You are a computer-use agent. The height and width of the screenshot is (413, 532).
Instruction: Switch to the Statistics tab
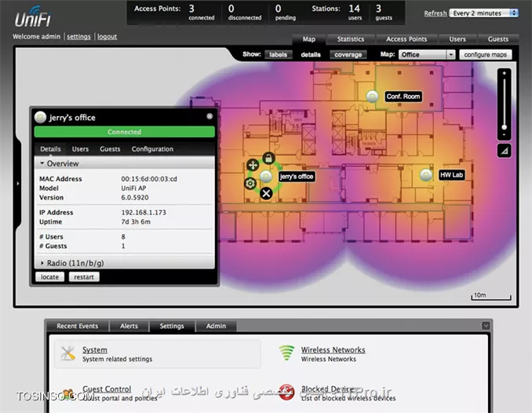point(351,39)
